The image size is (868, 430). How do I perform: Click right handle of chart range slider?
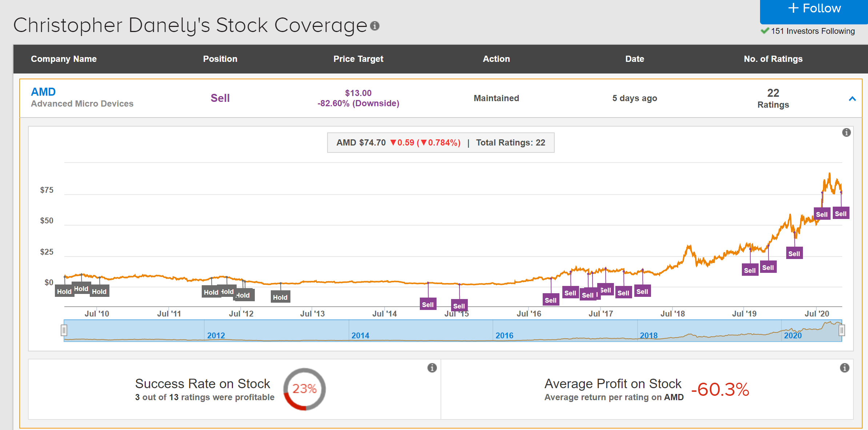tap(841, 330)
